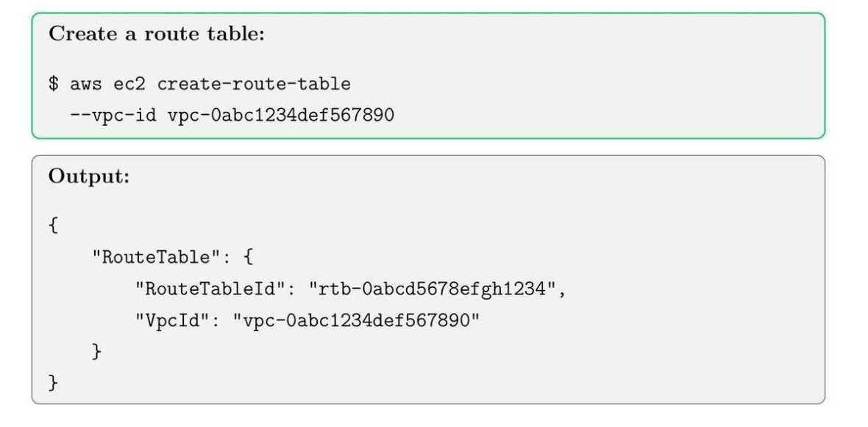Click the word "aws" in the command
868x427 pixels.
86,84
